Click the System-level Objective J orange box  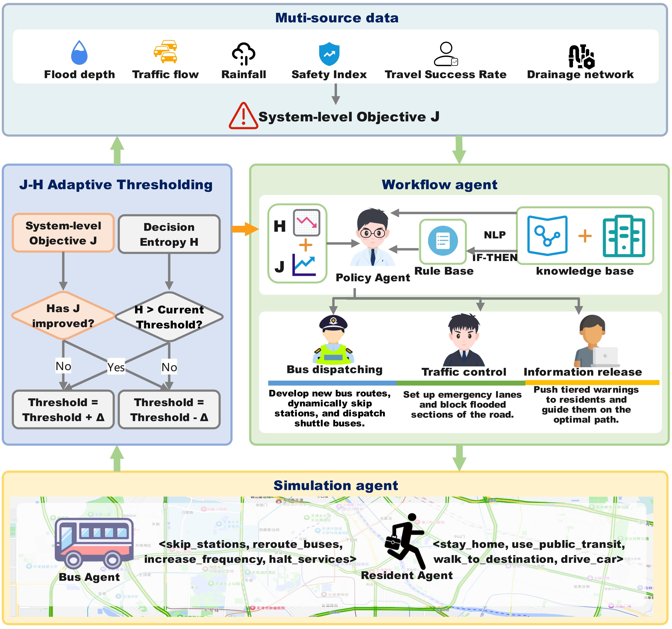tap(63, 233)
